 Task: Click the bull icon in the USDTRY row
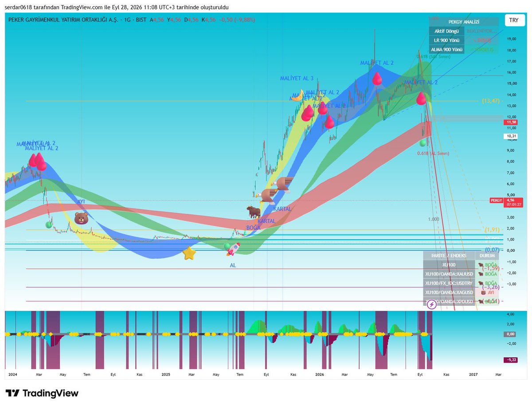[x=481, y=283]
